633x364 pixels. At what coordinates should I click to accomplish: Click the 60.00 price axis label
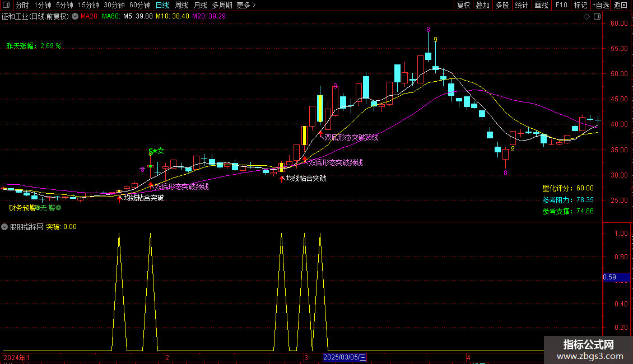(x=619, y=24)
